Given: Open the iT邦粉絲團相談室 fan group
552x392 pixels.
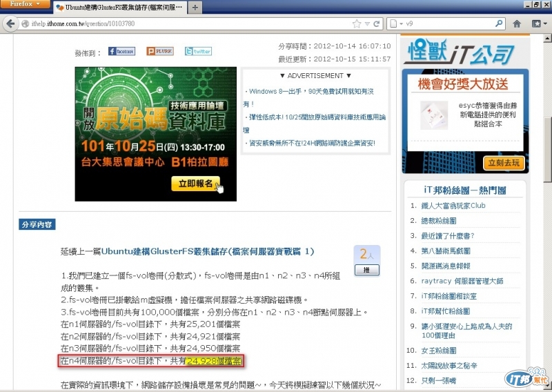Looking at the screenshot, I should pos(449,296).
